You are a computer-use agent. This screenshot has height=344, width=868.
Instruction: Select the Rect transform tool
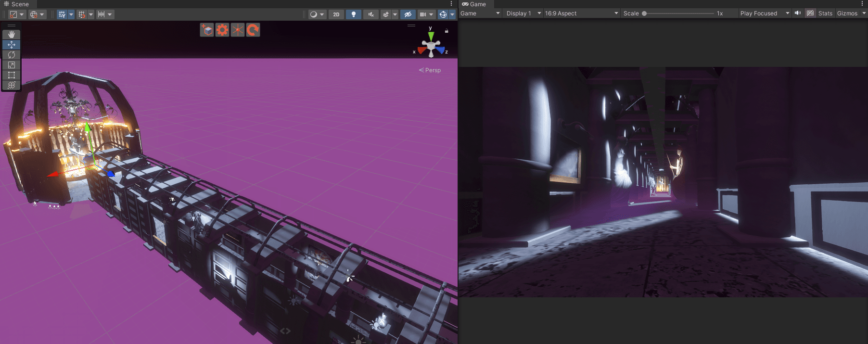point(12,75)
